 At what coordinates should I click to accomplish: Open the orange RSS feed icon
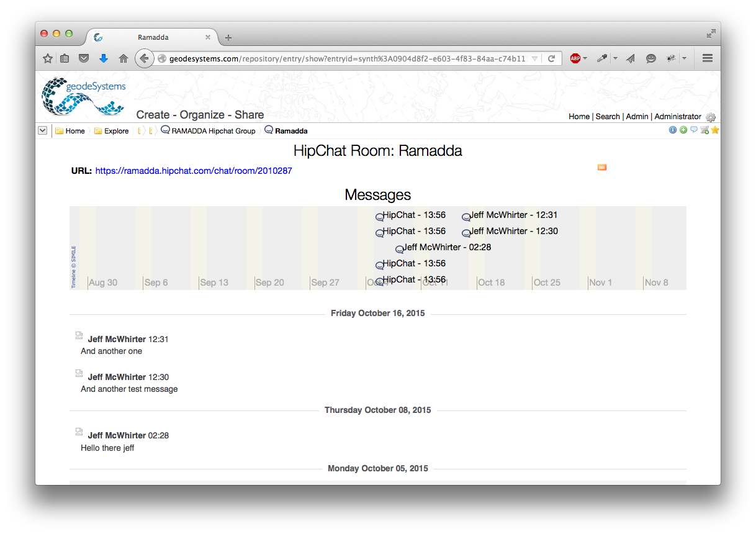coord(602,167)
